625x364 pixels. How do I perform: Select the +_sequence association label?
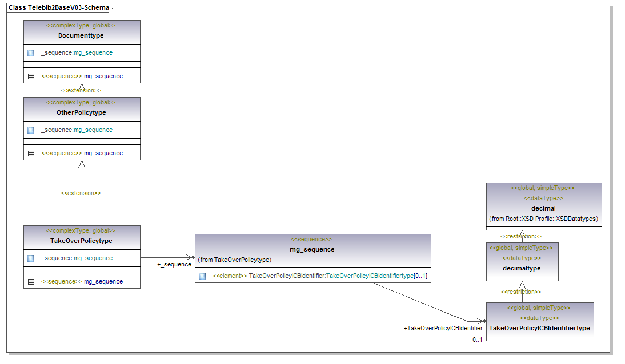(174, 264)
